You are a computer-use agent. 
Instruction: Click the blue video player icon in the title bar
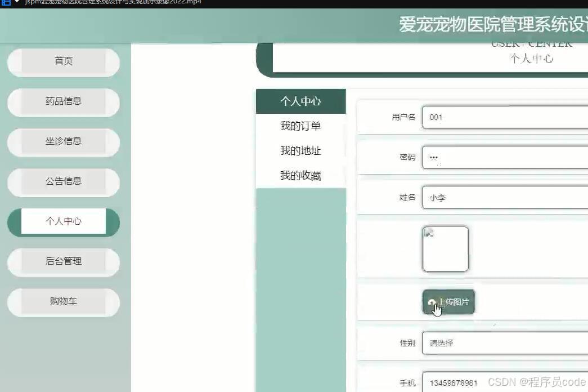pyautogui.click(x=6, y=3)
